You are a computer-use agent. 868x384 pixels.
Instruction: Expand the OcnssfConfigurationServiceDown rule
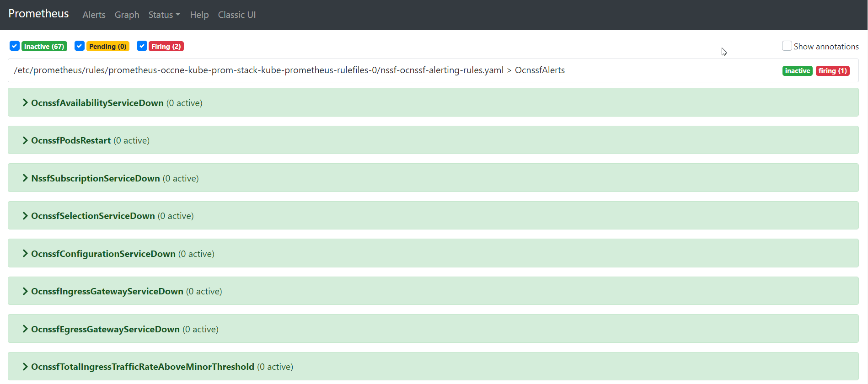103,253
